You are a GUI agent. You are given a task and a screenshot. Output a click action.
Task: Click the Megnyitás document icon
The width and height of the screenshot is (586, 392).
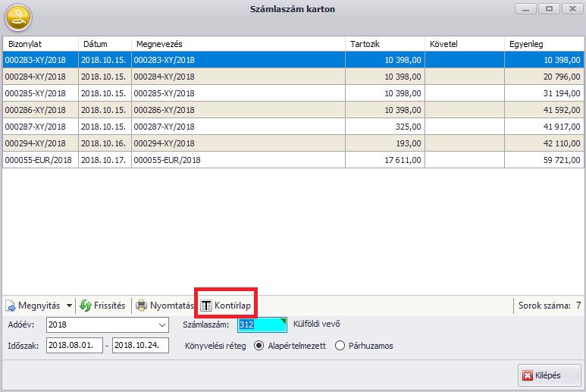pos(11,306)
